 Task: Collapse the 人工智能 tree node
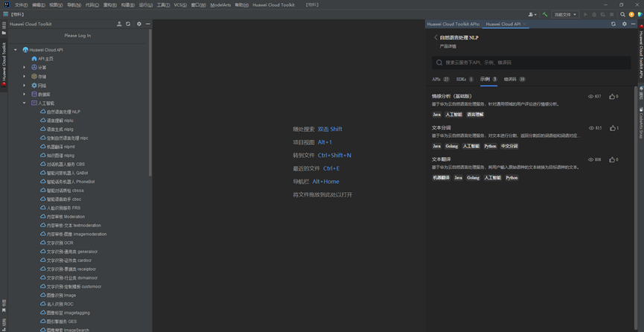[x=25, y=103]
